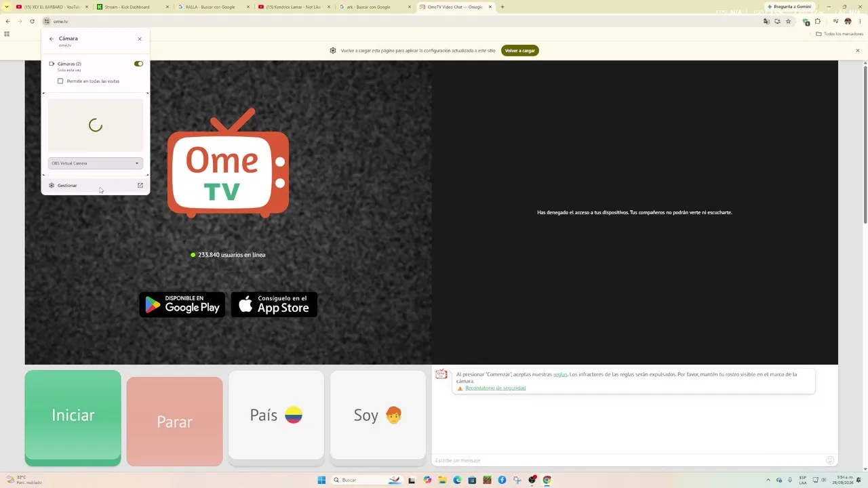Check 'Permitir en todas las visitas'

60,81
